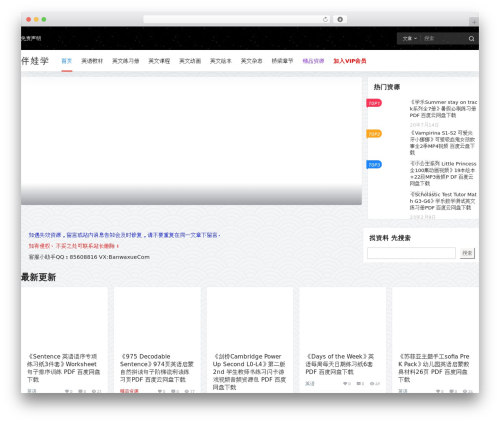The height and width of the screenshot is (423, 500).
Task: Click the Sentence Worksheet card thumbnail
Action: coord(64,317)
